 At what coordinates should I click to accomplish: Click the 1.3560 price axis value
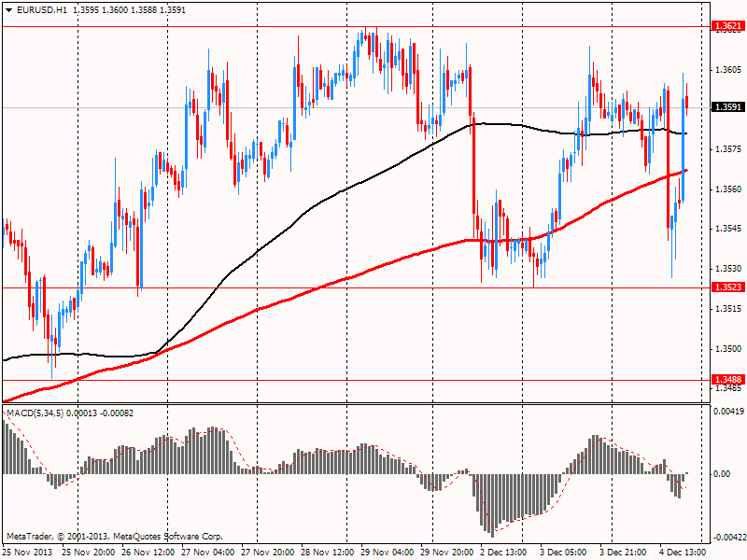728,189
